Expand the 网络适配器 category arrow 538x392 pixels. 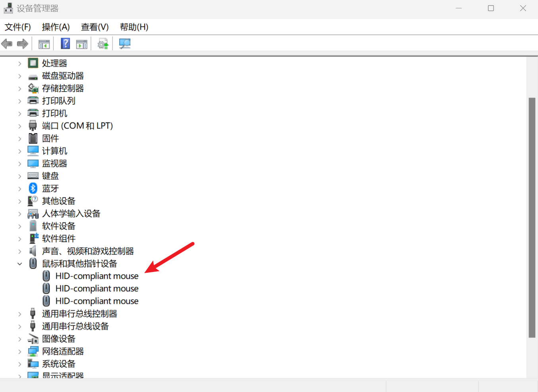[x=19, y=351]
